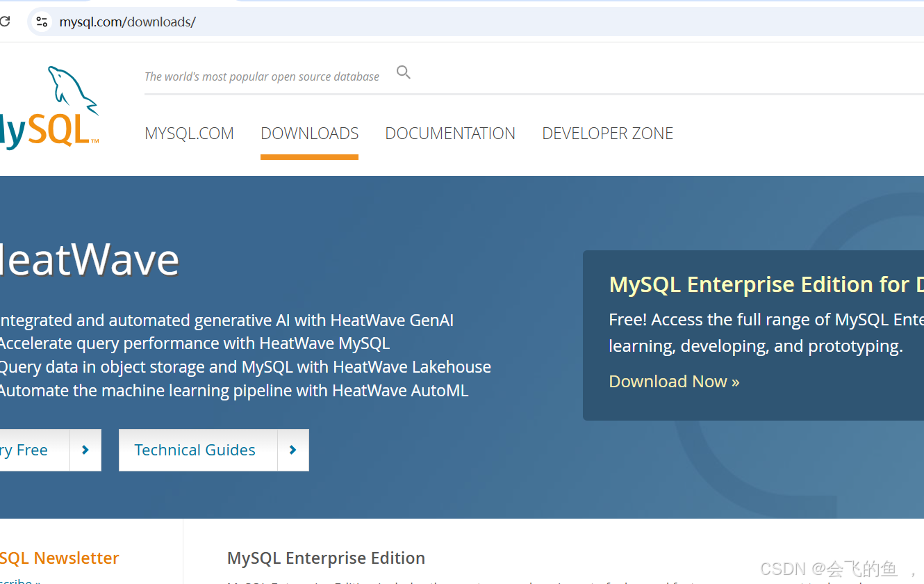
Task: Click the arrow icon beside Technical Guides
Action: click(292, 450)
